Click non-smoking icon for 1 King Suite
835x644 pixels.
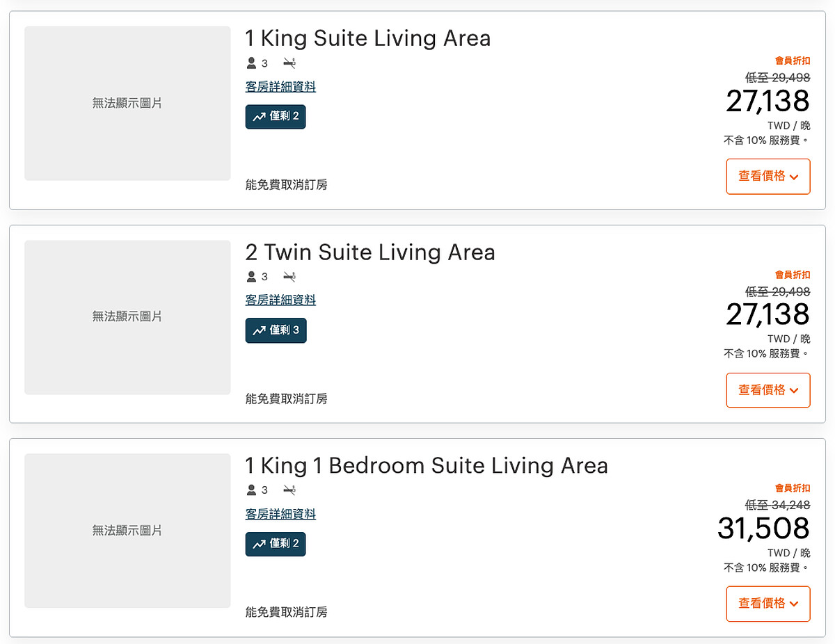coord(289,63)
